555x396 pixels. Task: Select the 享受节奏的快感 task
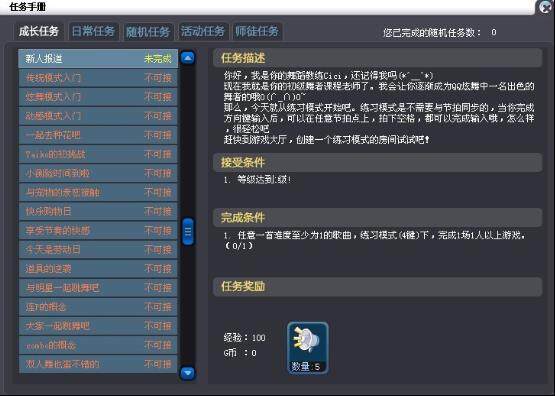[x=98, y=230]
